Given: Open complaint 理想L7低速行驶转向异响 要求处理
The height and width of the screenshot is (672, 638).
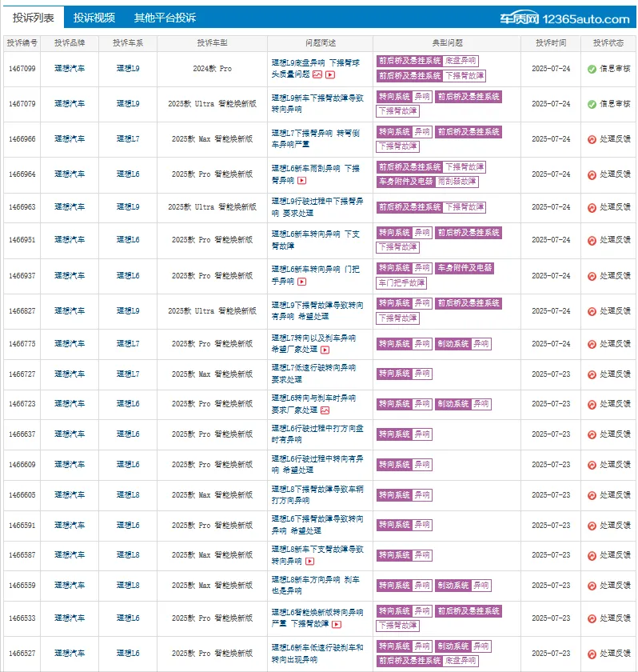Looking at the screenshot, I should [x=313, y=374].
